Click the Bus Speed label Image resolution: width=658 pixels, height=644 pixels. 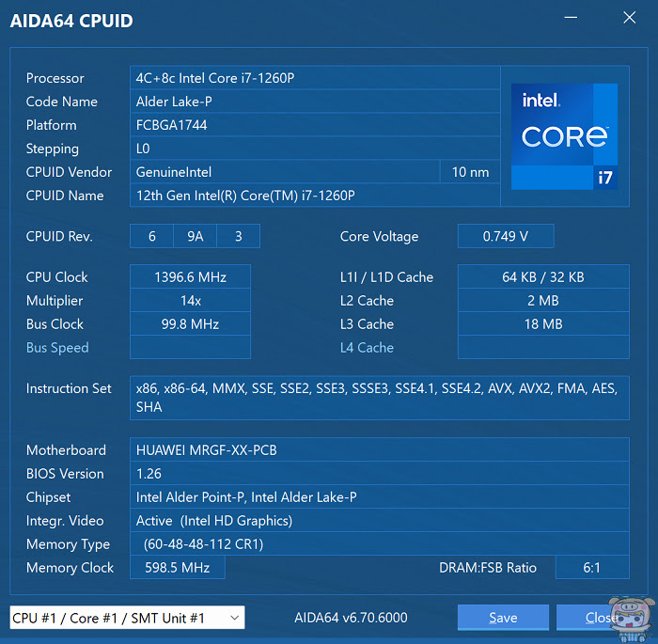57,348
